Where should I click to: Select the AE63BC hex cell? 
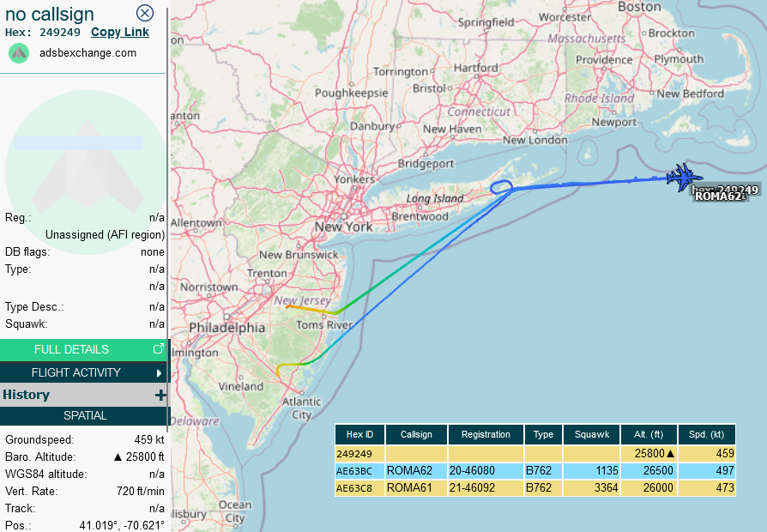359,471
